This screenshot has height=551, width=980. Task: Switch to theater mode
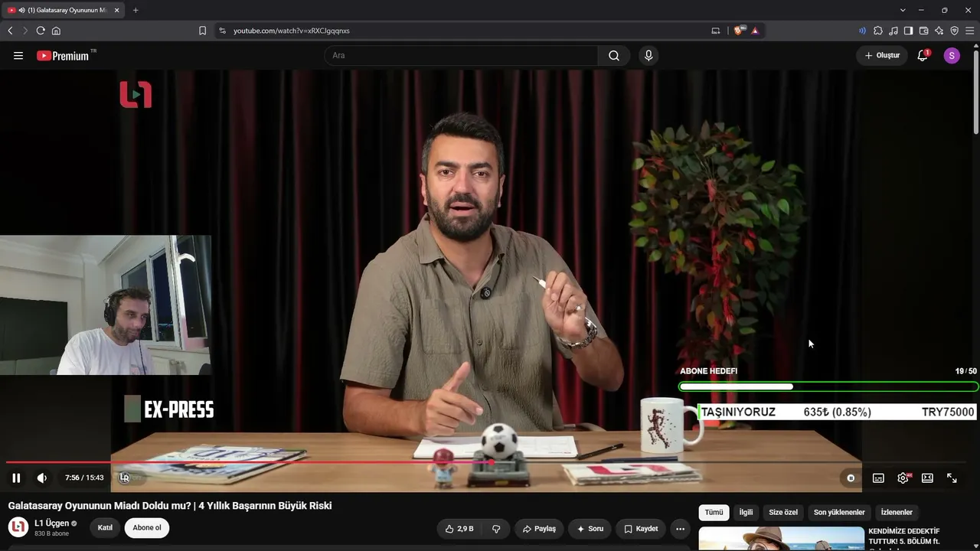927,478
